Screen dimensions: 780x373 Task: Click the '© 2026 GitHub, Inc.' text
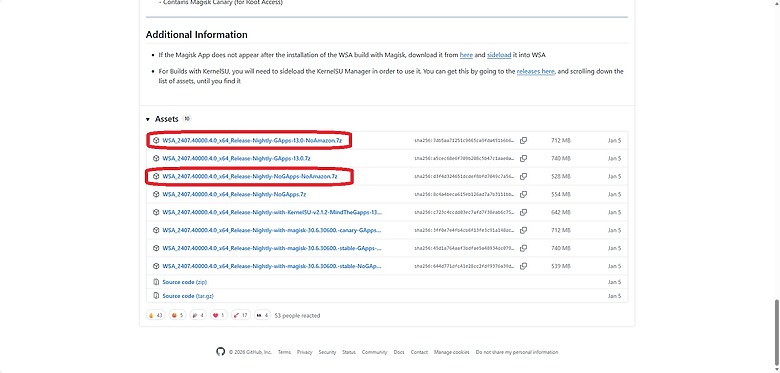point(250,352)
